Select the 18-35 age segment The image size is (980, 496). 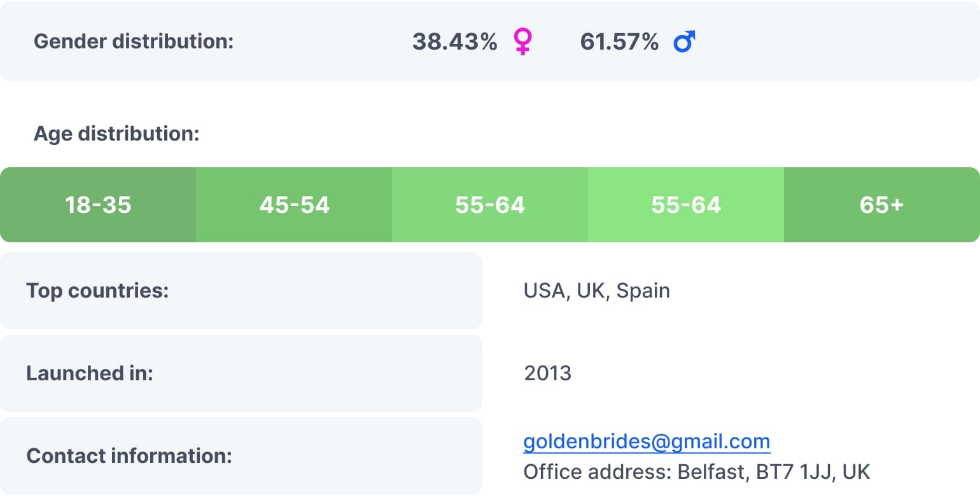[98, 205]
